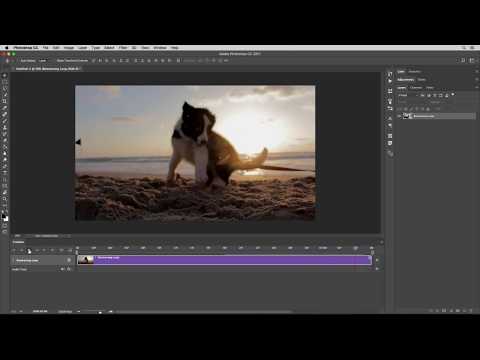Open the Image menu
The width and height of the screenshot is (480, 360).
tap(69, 48)
